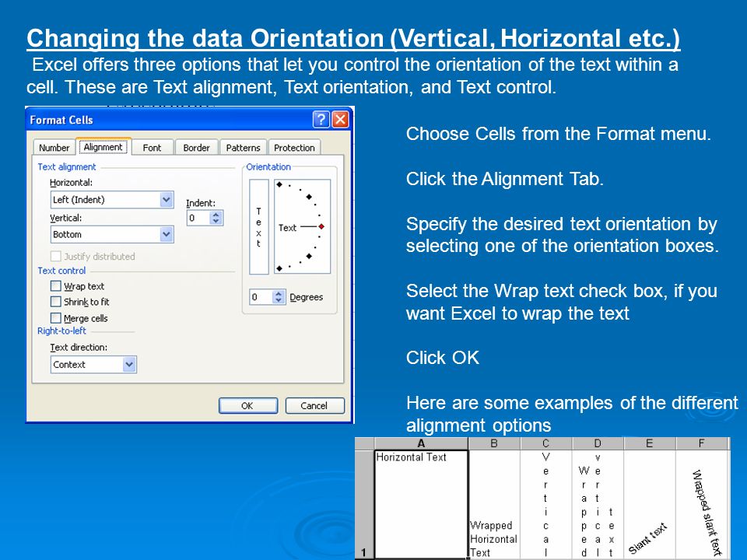Click the Degrees value field
Screen dimensions: 747x560
click(261, 297)
